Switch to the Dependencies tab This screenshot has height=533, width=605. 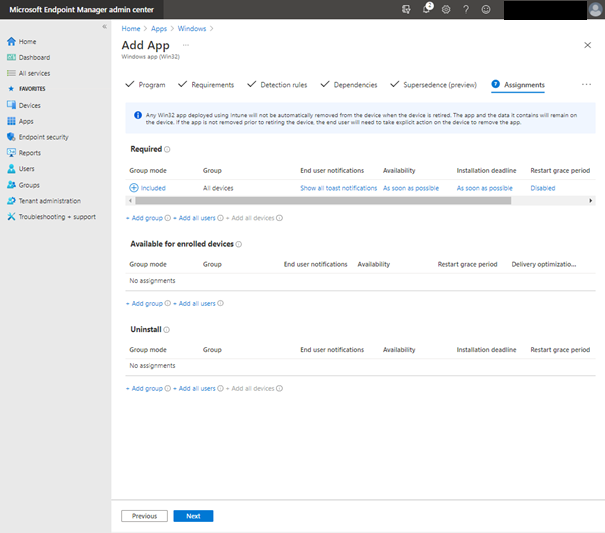(x=349, y=85)
